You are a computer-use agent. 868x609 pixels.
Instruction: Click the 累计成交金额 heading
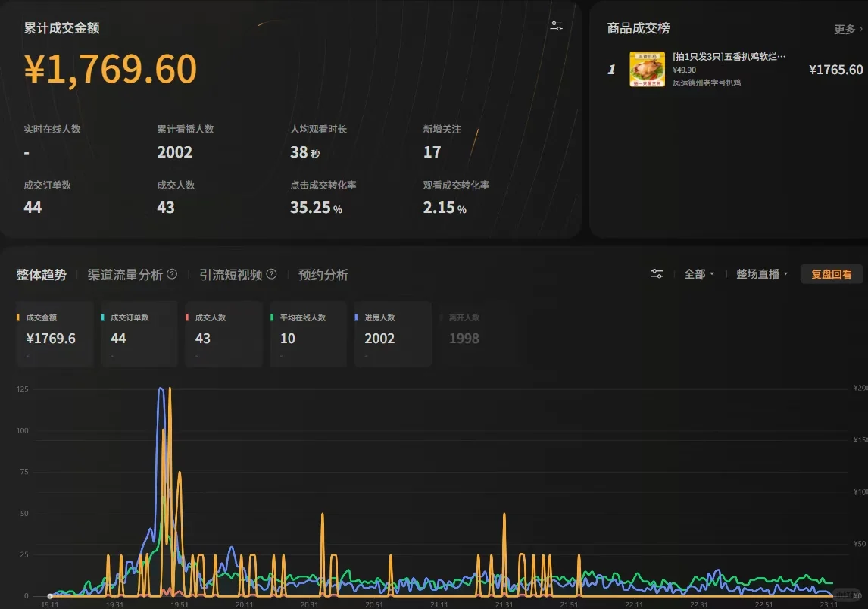61,28
